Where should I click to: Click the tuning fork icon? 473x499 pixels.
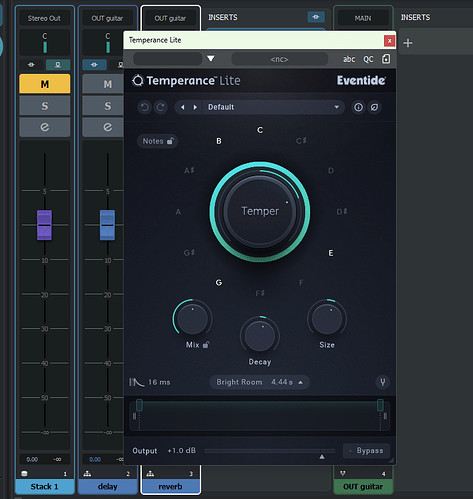[383, 382]
